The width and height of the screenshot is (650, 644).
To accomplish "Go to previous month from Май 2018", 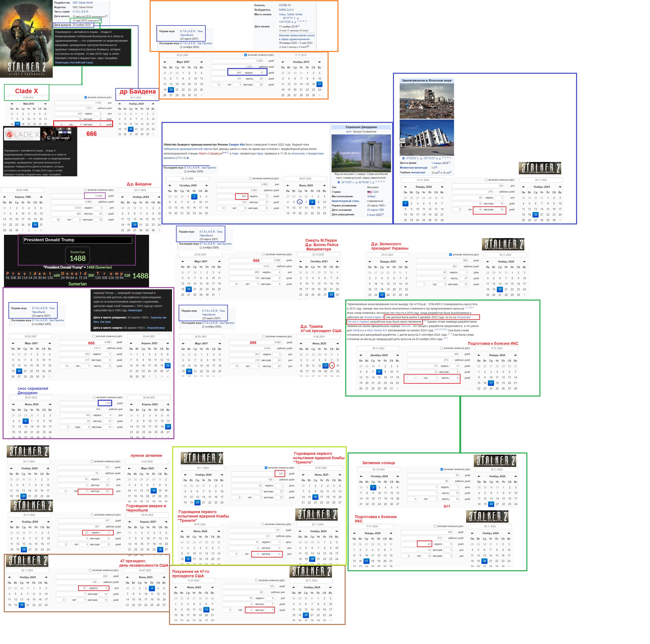I will pos(12,104).
